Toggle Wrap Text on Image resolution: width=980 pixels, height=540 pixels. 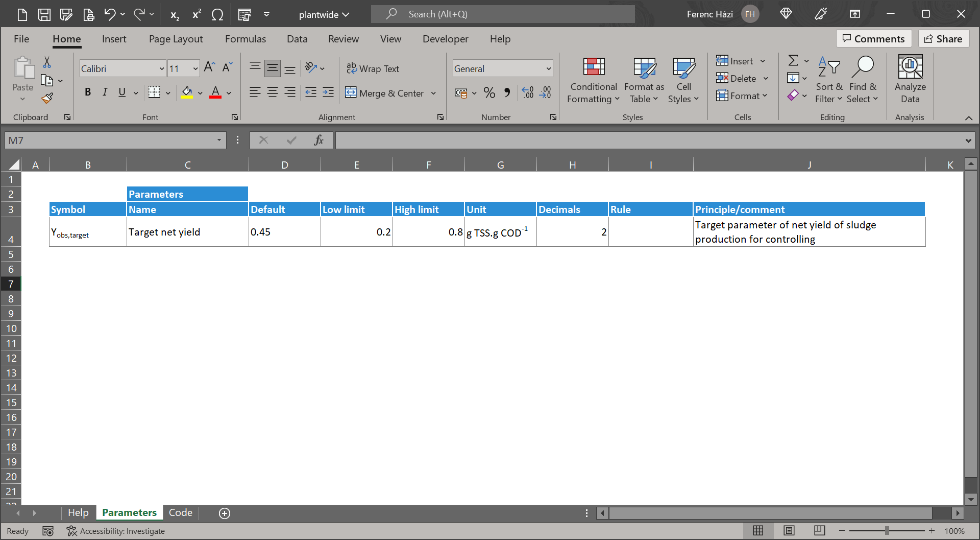tap(373, 68)
